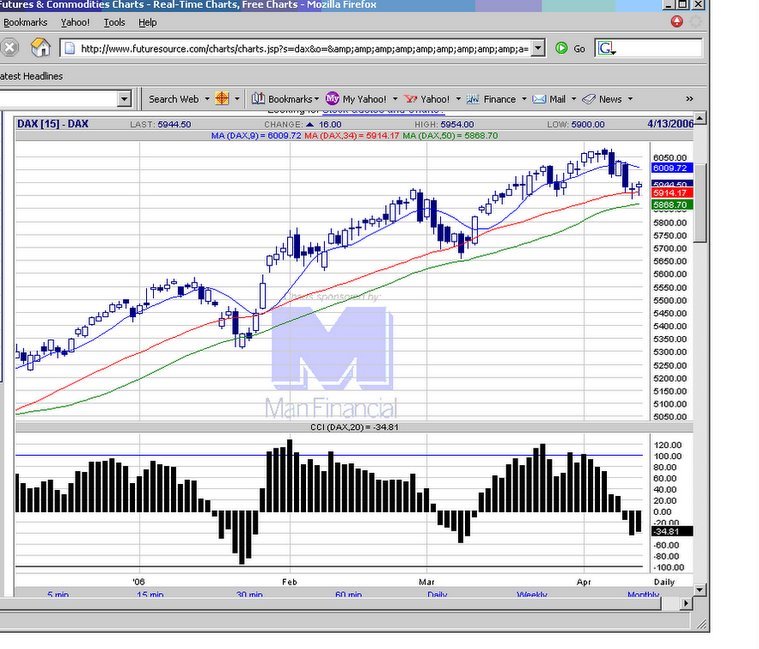The image size is (759, 649).
Task: Click the vertical scrollbar down arrow
Action: tap(700, 589)
